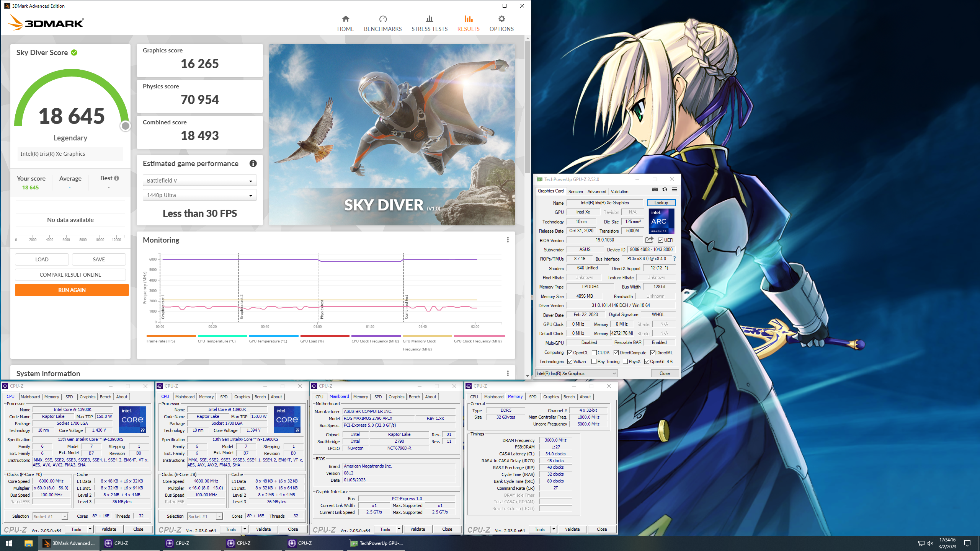Click the RUN AGAIN button

(x=72, y=290)
